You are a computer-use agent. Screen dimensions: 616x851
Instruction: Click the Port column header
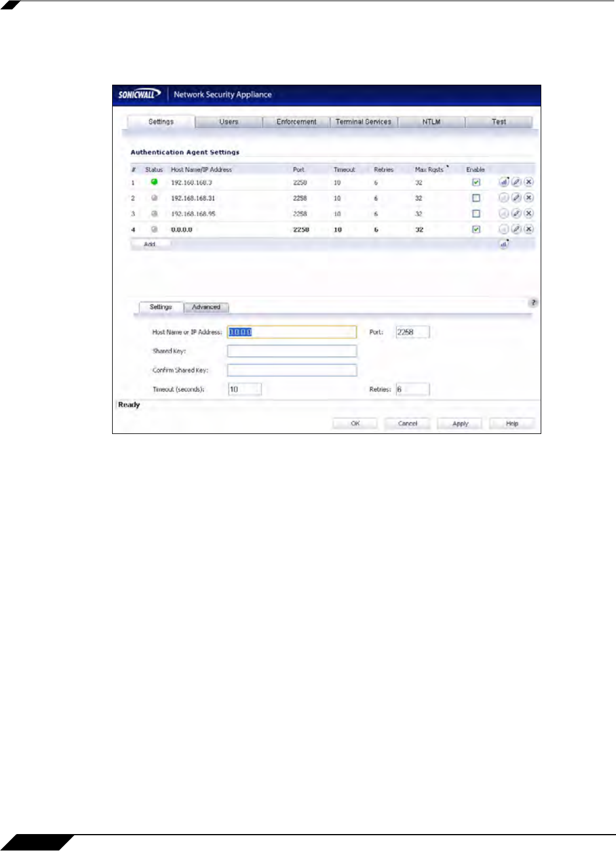[298, 169]
